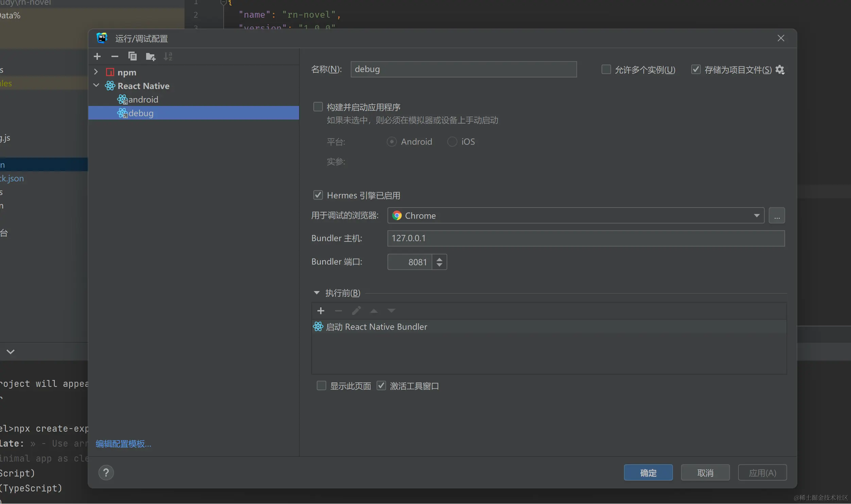Select the npm group label
This screenshot has height=504, width=851.
[x=127, y=72]
